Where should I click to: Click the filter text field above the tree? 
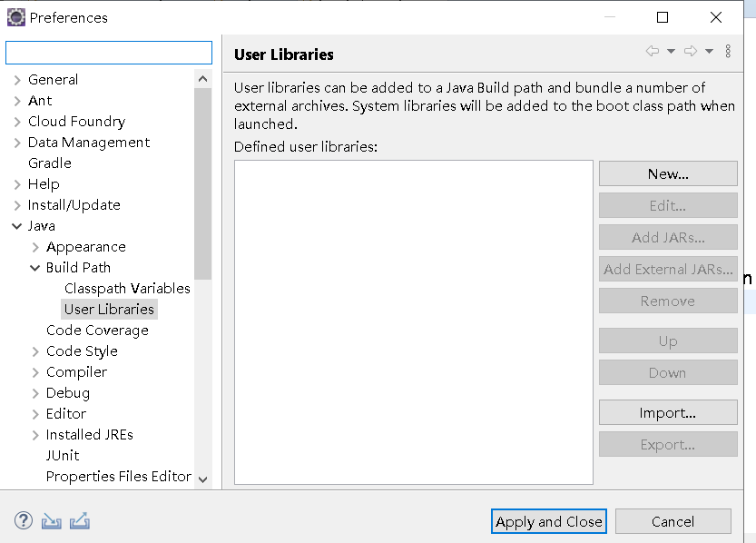pyautogui.click(x=108, y=53)
